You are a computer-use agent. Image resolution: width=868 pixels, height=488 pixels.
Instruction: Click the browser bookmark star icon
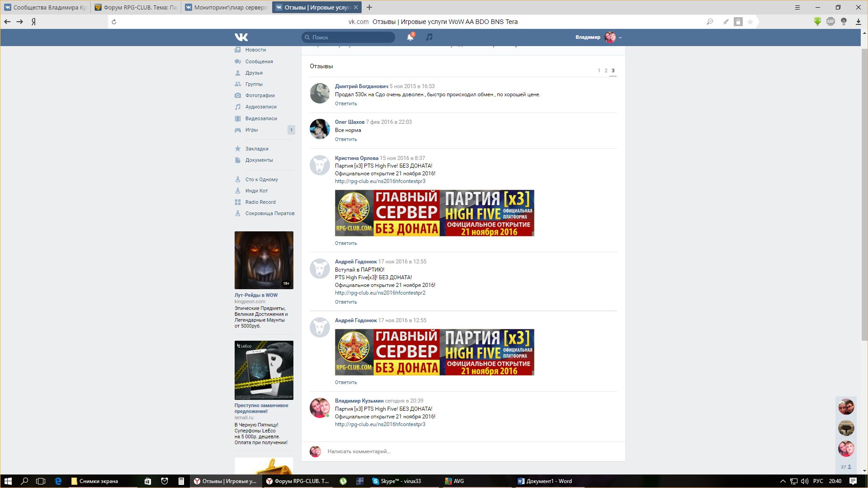[x=750, y=22]
